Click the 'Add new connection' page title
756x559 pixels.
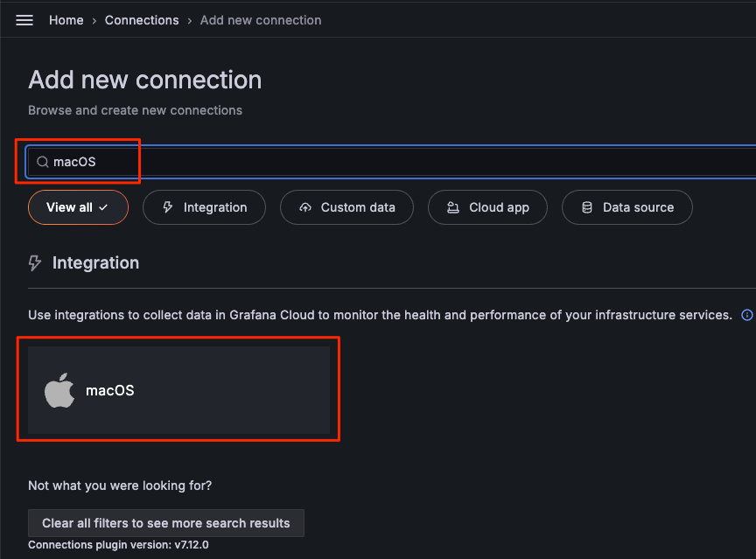tap(144, 80)
